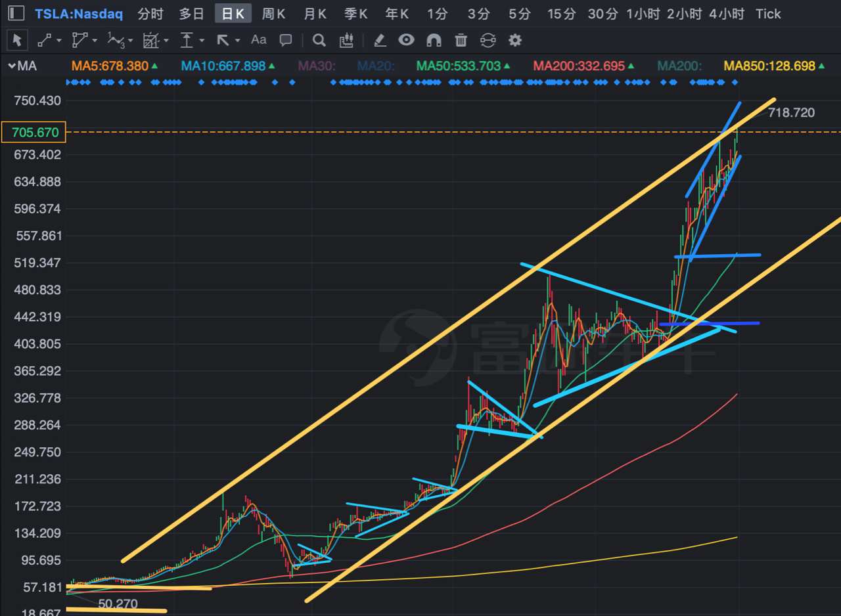This screenshot has height=616, width=841.
Task: Switch to 周K weekly chart tab
Action: tap(273, 14)
